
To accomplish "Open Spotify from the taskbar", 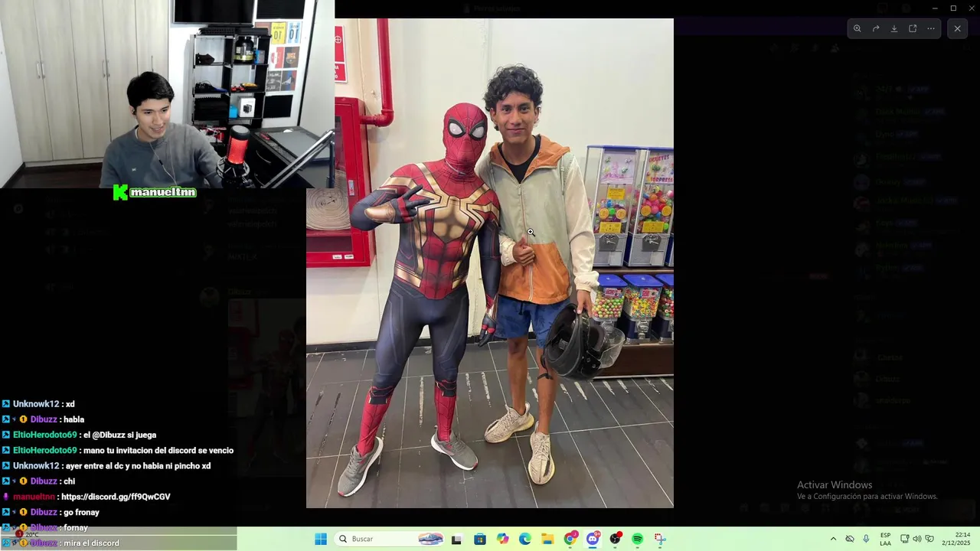I will point(638,539).
